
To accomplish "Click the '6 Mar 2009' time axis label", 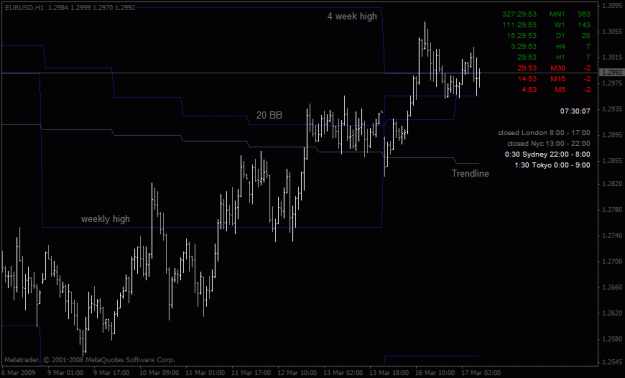I will coord(19,373).
